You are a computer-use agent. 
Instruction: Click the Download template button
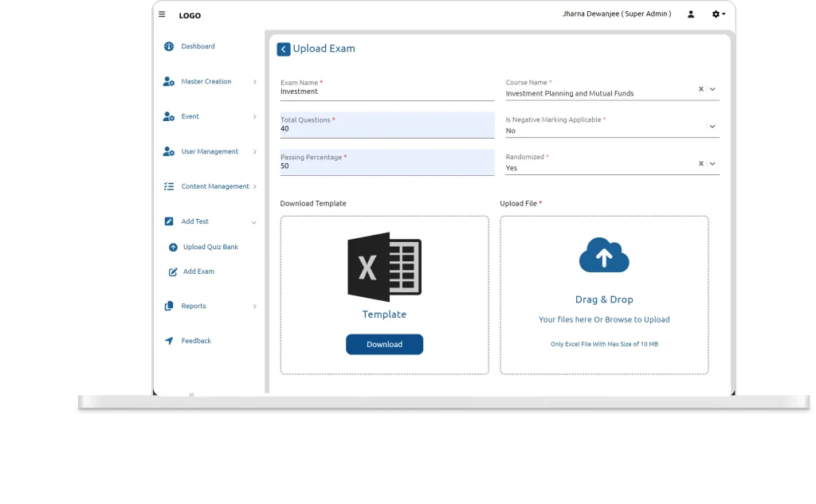[x=385, y=344]
